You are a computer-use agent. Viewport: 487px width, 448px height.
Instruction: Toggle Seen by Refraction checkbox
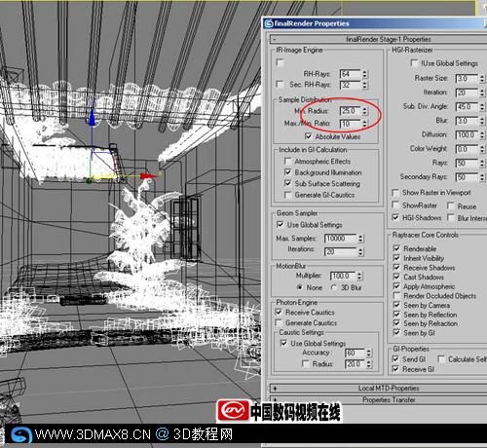pyautogui.click(x=396, y=323)
